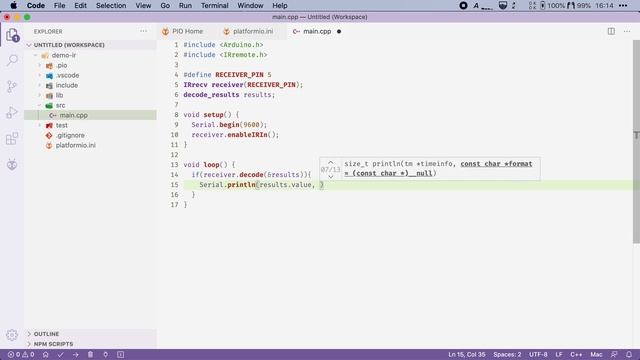Click the editor vertical scrollbar
This screenshot has width=640, height=360.
click(636, 142)
